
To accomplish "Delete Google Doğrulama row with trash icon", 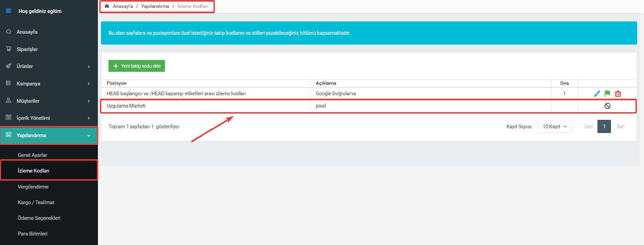I will (618, 94).
